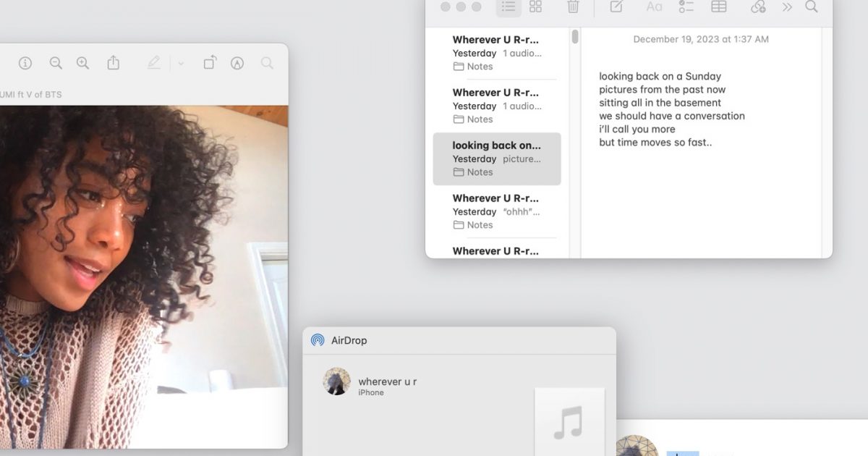Zoom in the image in Preview
The width and height of the screenshot is (868, 456).
pyautogui.click(x=83, y=63)
